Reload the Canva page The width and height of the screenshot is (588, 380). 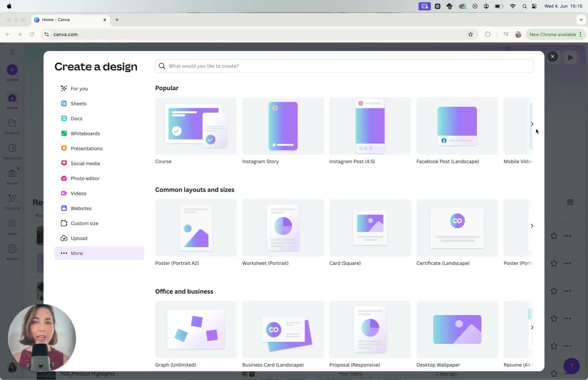[x=32, y=34]
